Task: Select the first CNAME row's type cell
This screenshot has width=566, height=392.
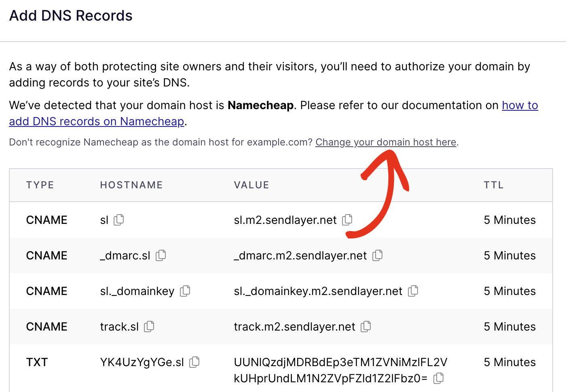Action: (x=46, y=220)
